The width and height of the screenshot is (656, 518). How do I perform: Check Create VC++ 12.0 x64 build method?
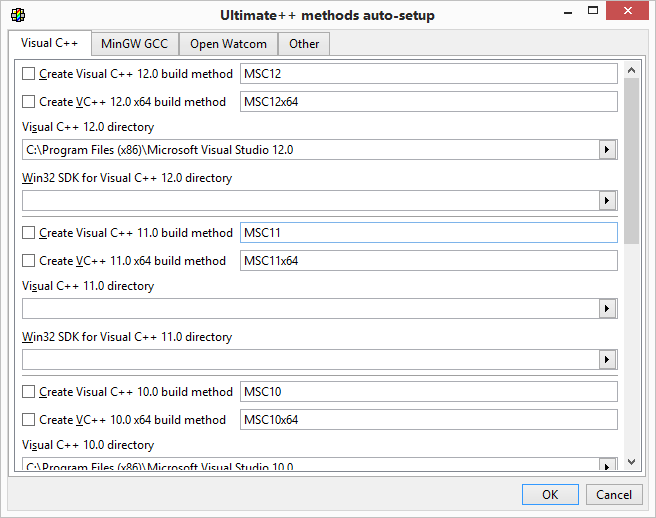28,102
